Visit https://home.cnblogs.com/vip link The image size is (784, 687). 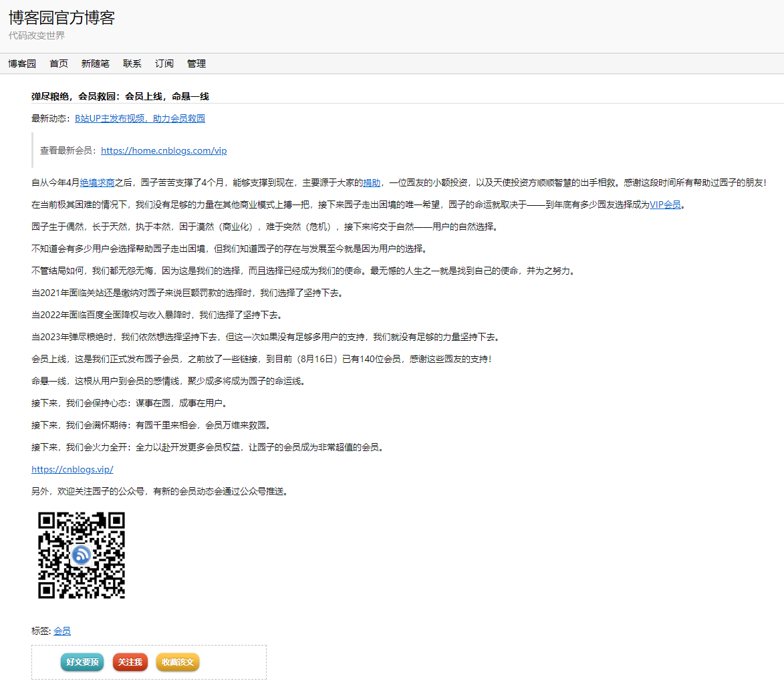[x=164, y=150]
